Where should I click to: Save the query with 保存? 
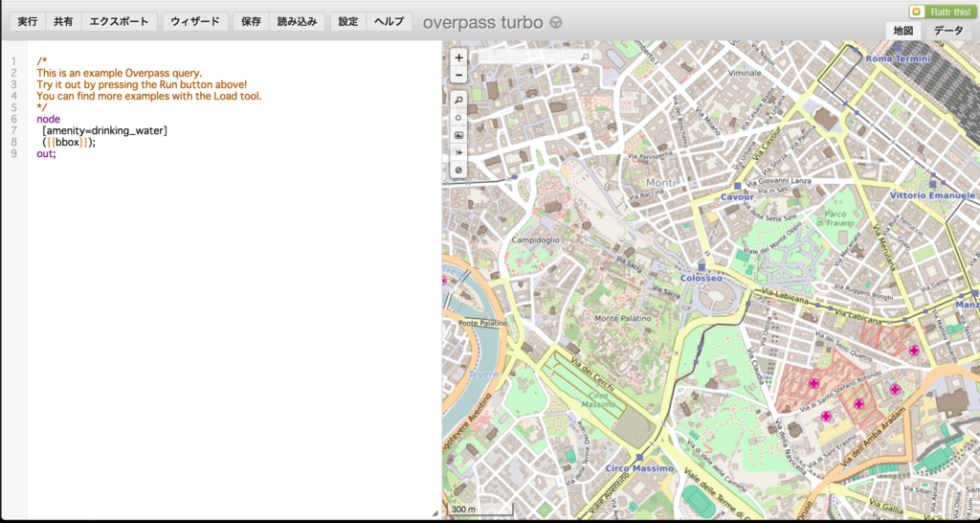[x=251, y=21]
